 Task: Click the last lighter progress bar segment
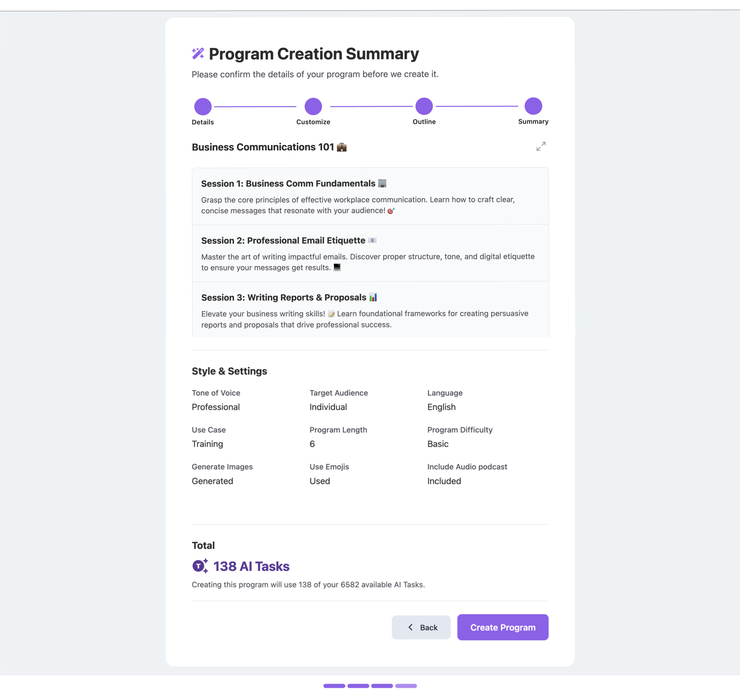coord(406,686)
